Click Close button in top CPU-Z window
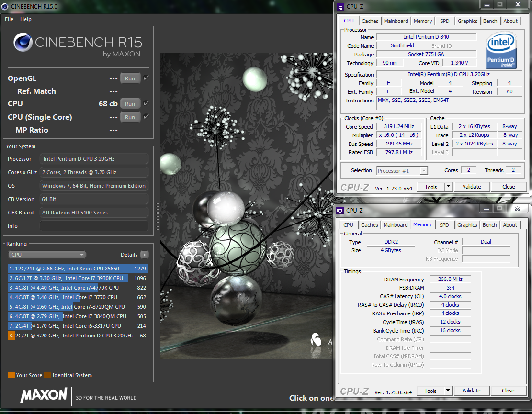Viewport: 532px width, 414px height. [509, 187]
